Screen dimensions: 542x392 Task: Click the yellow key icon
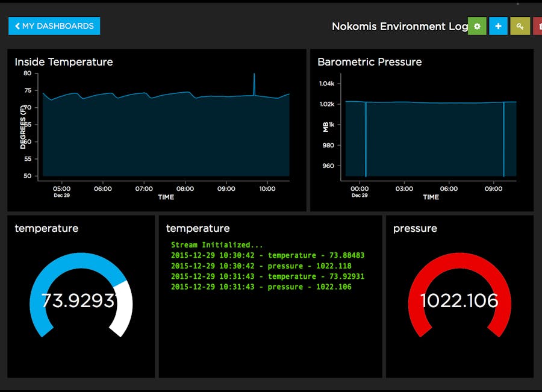[520, 26]
